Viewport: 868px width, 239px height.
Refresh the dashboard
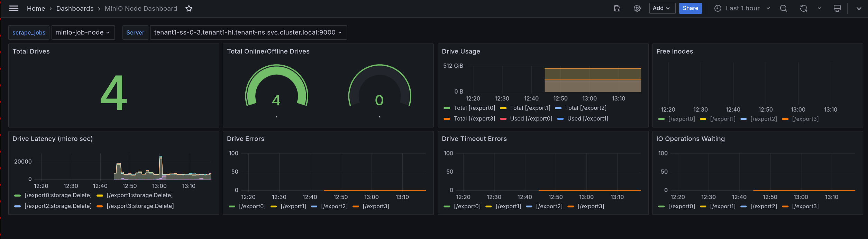(803, 8)
